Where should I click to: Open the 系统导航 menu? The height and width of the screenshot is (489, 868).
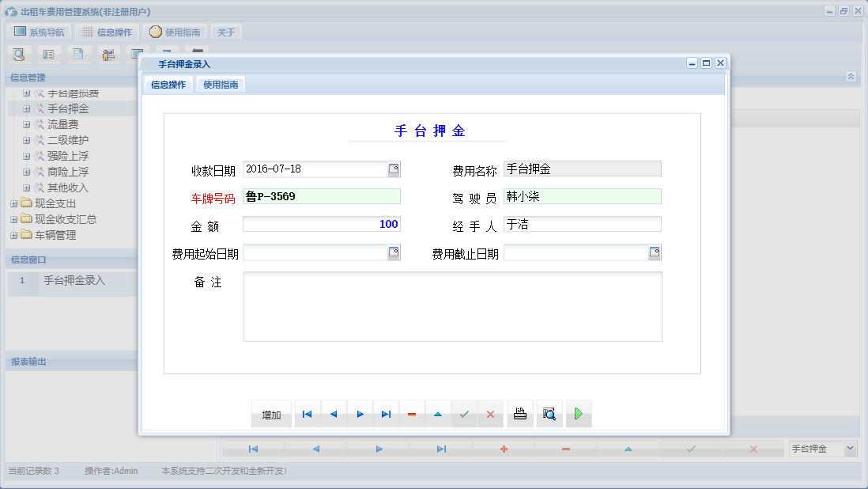(38, 32)
